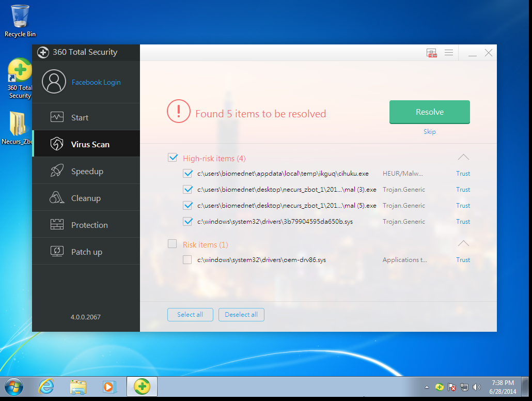Click the network tray icon
Image resolution: width=532 pixels, height=401 pixels.
(x=464, y=387)
